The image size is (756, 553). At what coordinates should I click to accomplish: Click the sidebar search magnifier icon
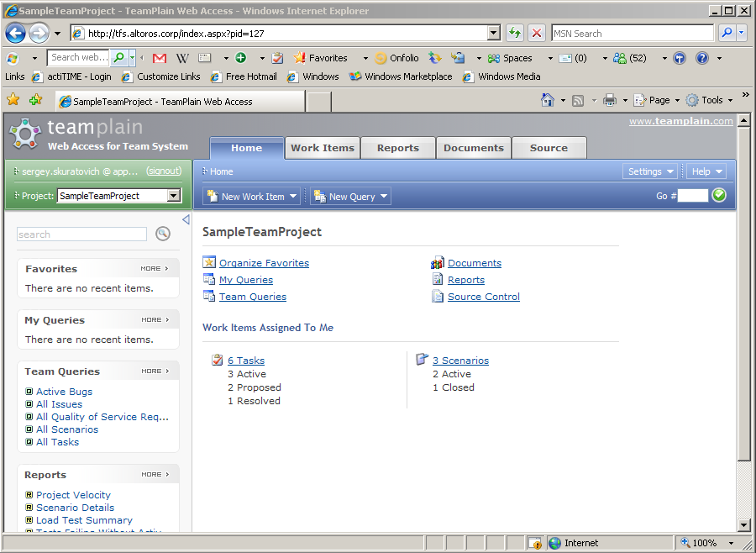[163, 234]
